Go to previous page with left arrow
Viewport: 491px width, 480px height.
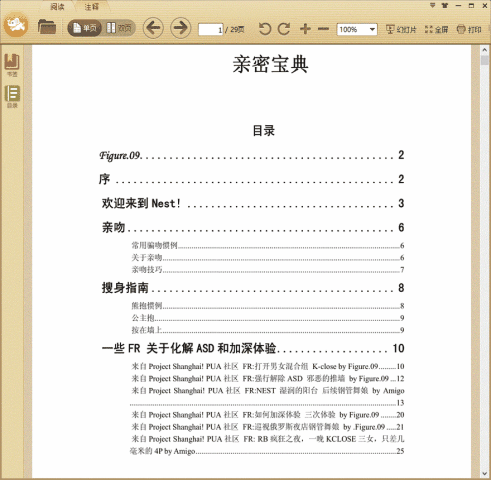(153, 28)
